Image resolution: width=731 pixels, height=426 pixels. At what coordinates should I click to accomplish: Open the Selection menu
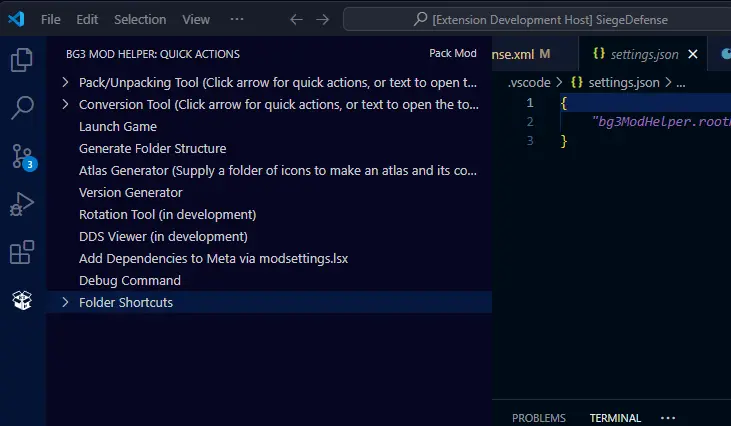coord(140,20)
